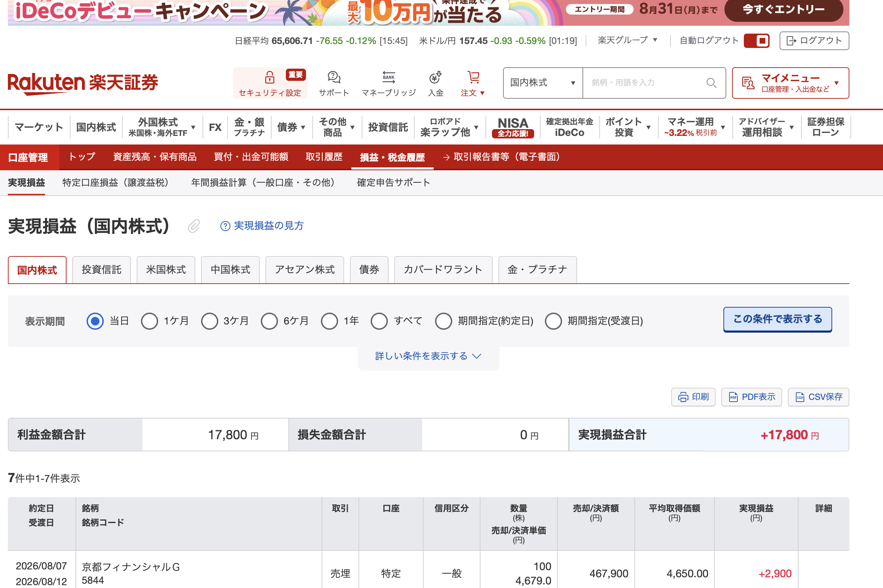Screen dimensions: 883x588
Task: Open the マネー運用 dropdown
Action: [695, 127]
